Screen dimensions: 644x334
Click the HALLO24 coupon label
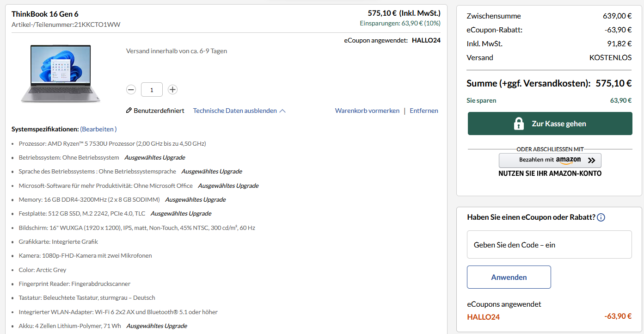click(483, 317)
